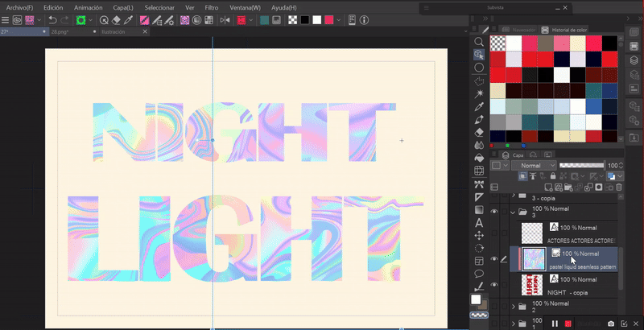644x330 pixels.
Task: Hide the pastel liquid seamless pattern layer
Action: click(x=494, y=258)
